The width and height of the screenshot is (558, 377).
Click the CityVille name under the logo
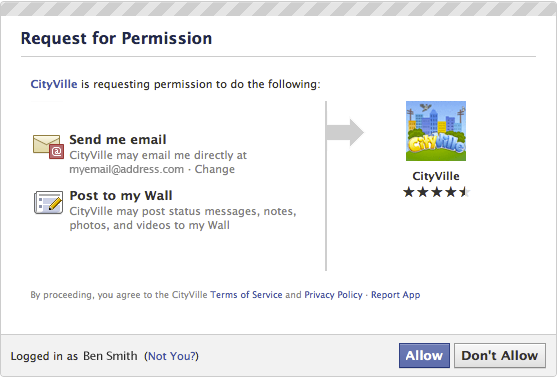(x=436, y=176)
